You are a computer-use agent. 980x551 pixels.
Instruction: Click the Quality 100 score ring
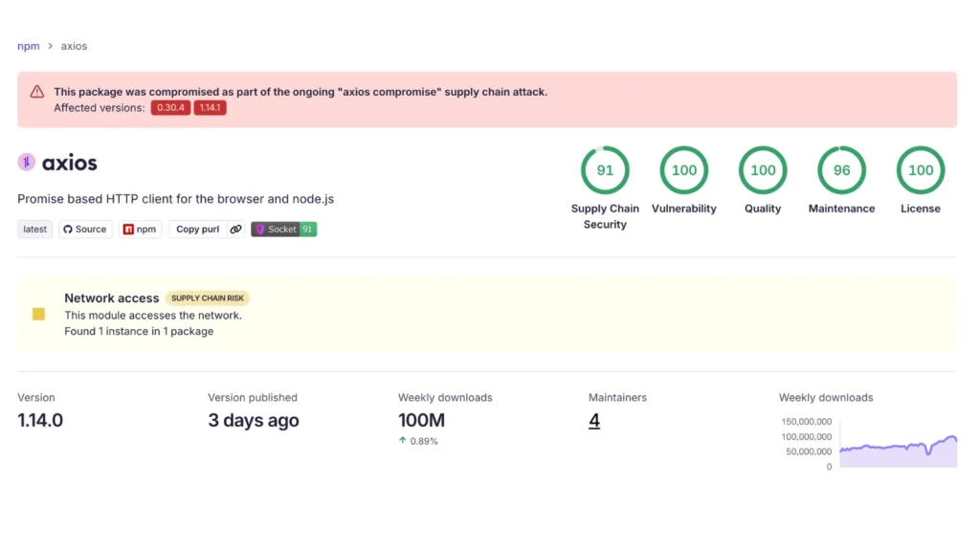click(762, 169)
